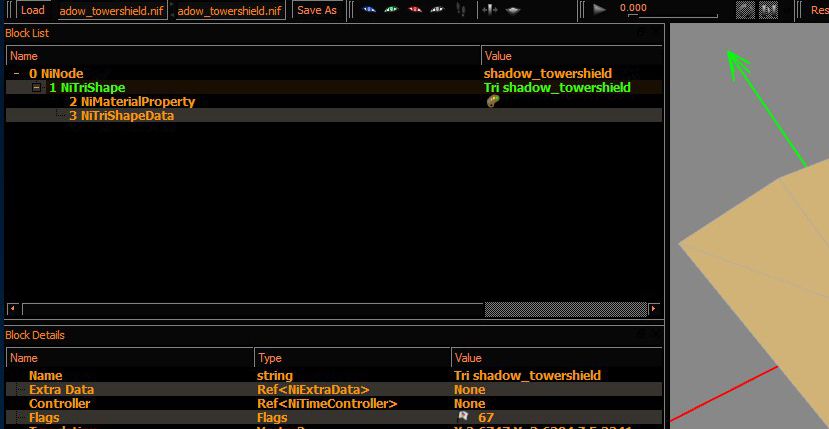The image size is (829, 429).
Task: Toggle the animation switch button
Action: [x=768, y=10]
